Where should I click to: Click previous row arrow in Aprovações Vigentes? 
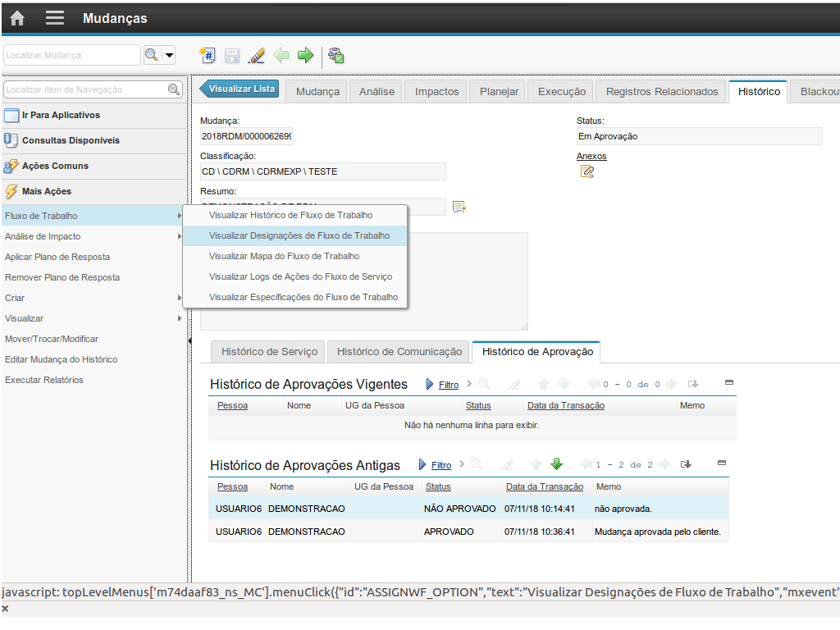(543, 384)
